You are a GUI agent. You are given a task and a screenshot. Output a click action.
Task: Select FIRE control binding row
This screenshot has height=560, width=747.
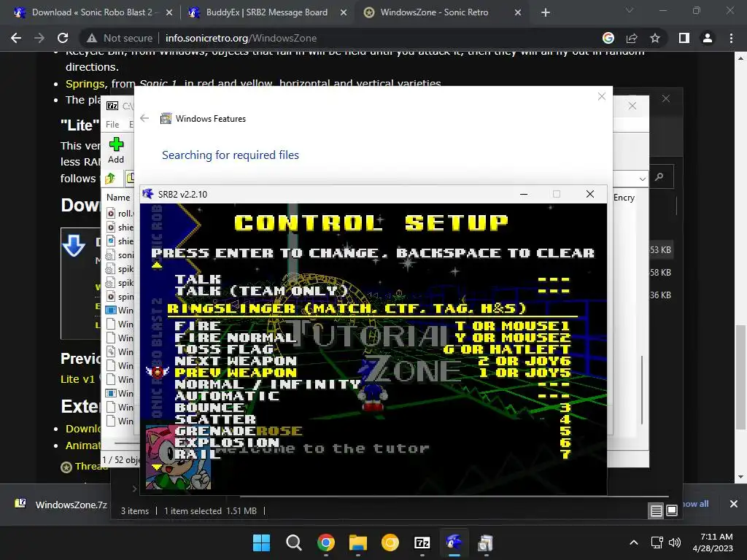pos(371,326)
